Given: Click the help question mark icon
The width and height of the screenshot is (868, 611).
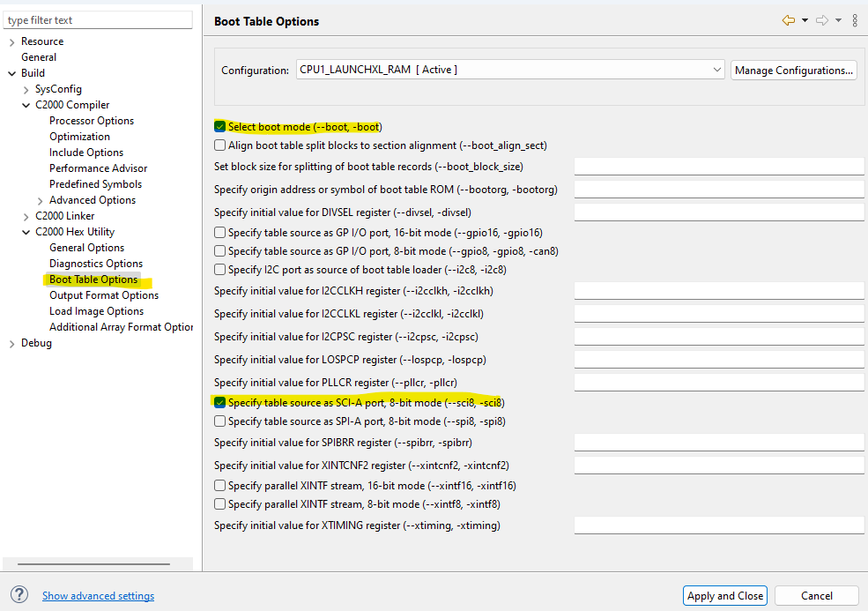Looking at the screenshot, I should [19, 596].
